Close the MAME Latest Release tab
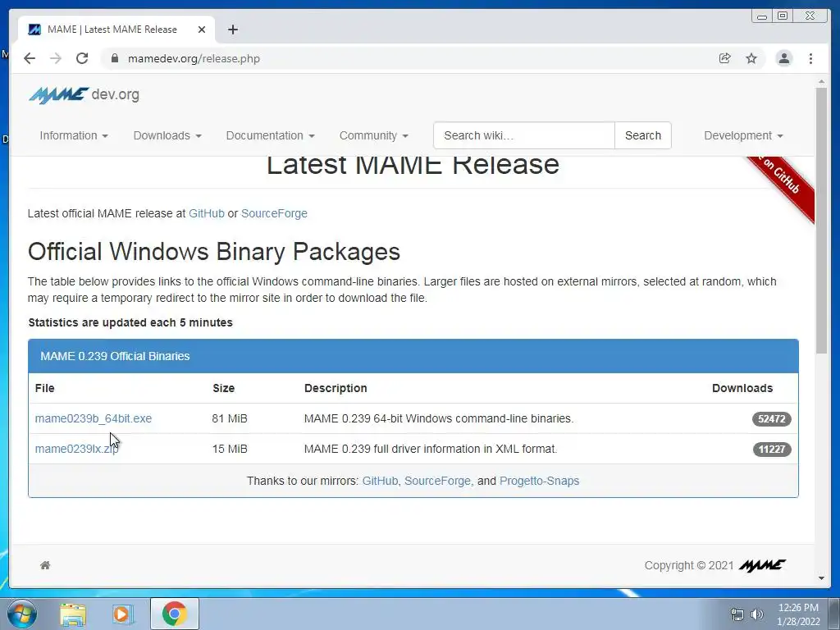840x630 pixels. point(202,30)
